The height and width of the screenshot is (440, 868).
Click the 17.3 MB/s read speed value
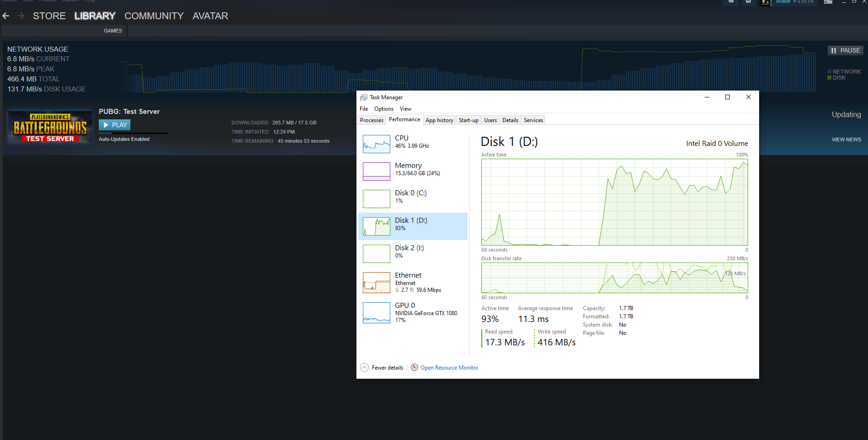[x=505, y=342]
